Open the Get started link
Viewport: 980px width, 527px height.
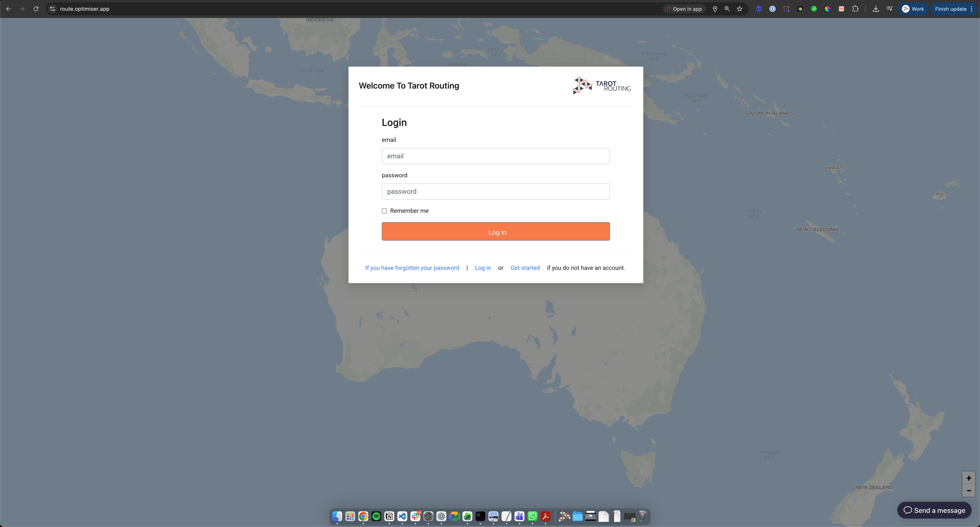click(525, 268)
